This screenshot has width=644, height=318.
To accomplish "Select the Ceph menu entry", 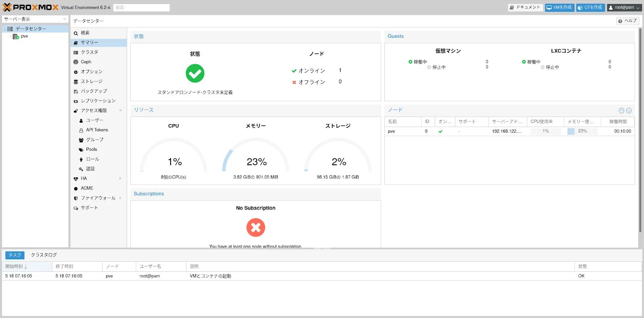I will (x=99, y=62).
